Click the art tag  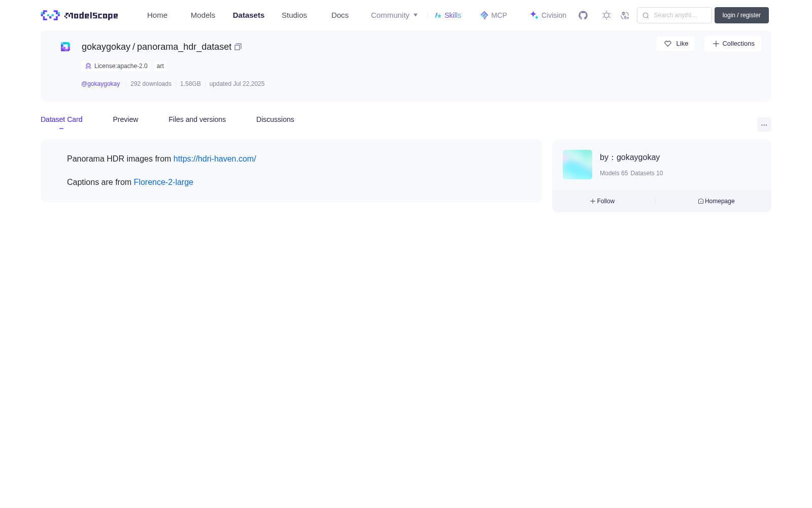tap(160, 66)
